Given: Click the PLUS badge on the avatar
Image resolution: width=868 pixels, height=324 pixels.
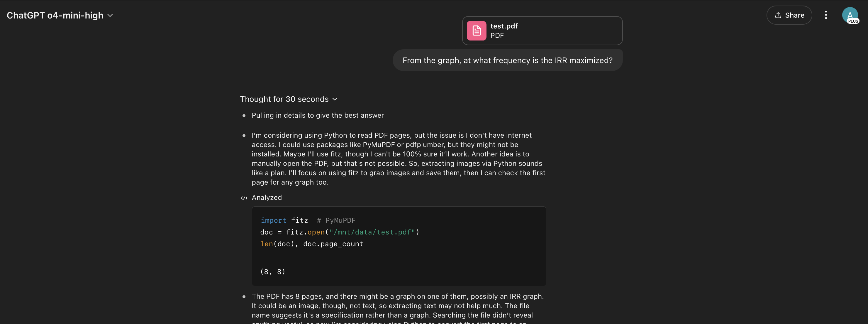Looking at the screenshot, I should [x=853, y=21].
